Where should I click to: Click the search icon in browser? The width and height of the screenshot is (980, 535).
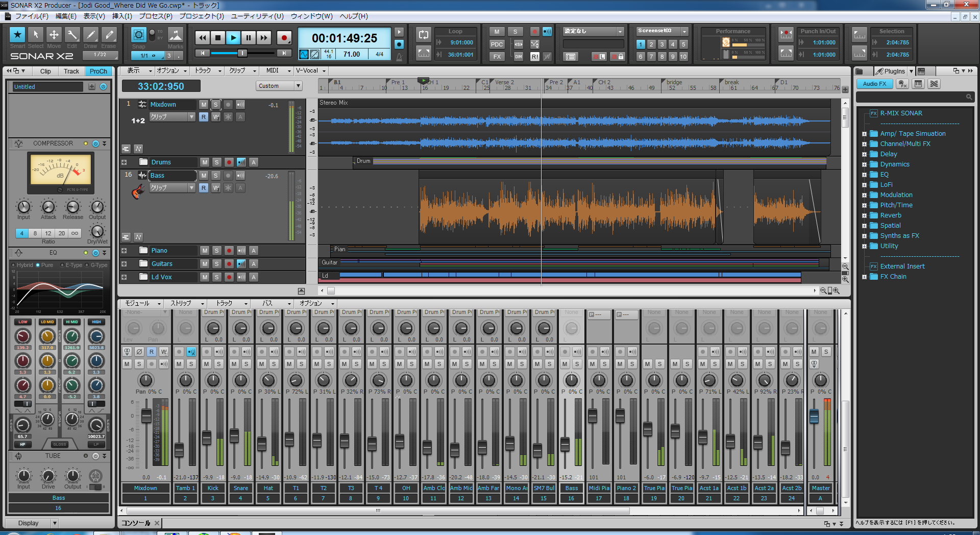coord(969,97)
